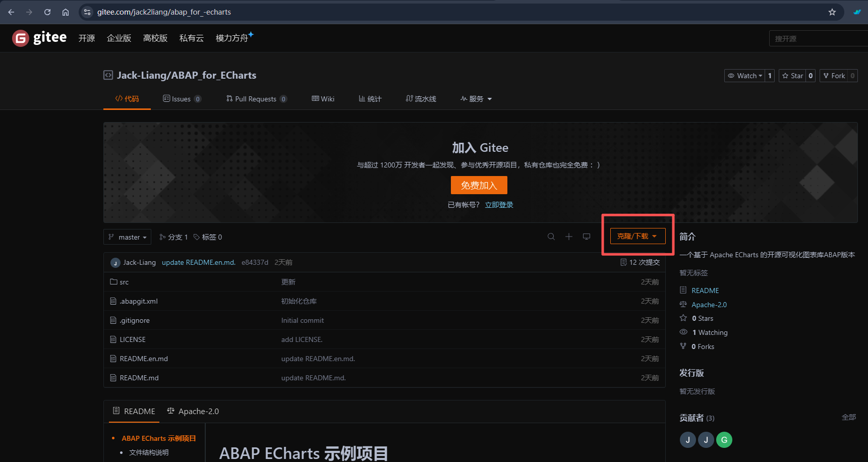The image size is (868, 462).
Task: Click 文件结构说明 outline entry
Action: pyautogui.click(x=149, y=452)
